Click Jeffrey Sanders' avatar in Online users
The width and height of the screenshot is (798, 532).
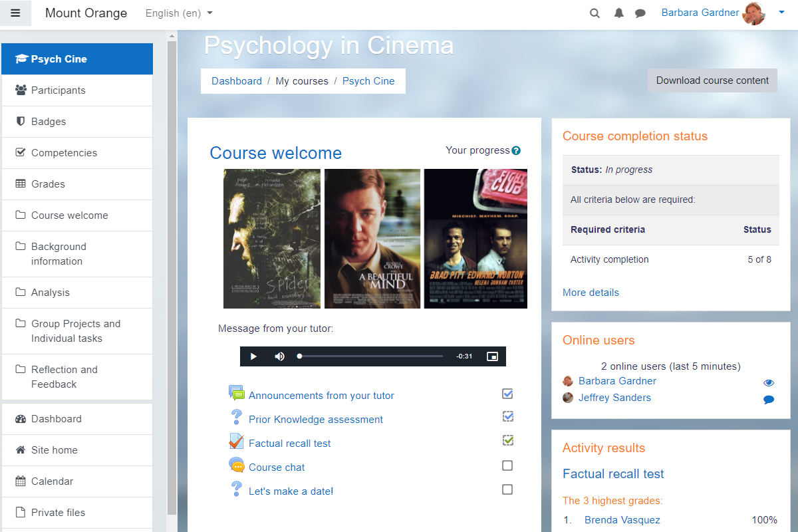pos(568,398)
